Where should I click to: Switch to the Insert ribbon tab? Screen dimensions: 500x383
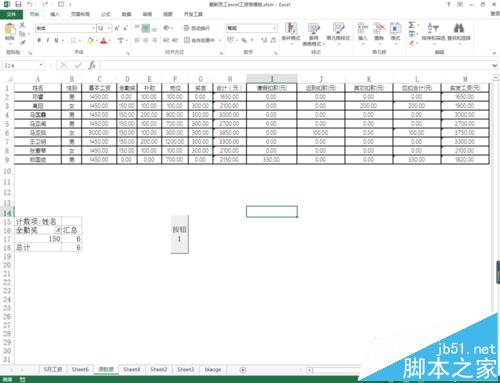pyautogui.click(x=55, y=14)
